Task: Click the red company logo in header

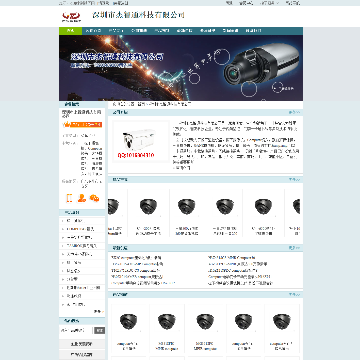Action: coord(71,16)
